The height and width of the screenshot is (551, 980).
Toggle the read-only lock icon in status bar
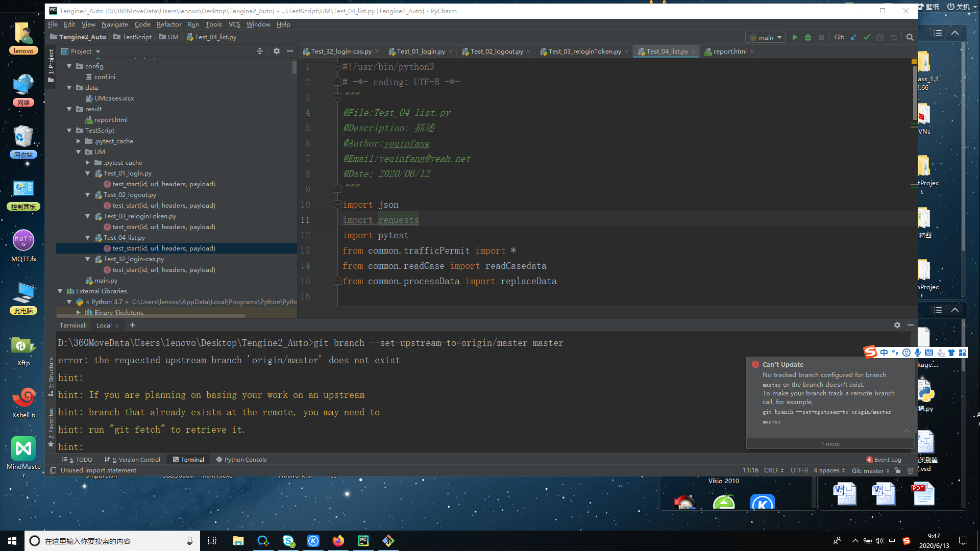pos(898,470)
